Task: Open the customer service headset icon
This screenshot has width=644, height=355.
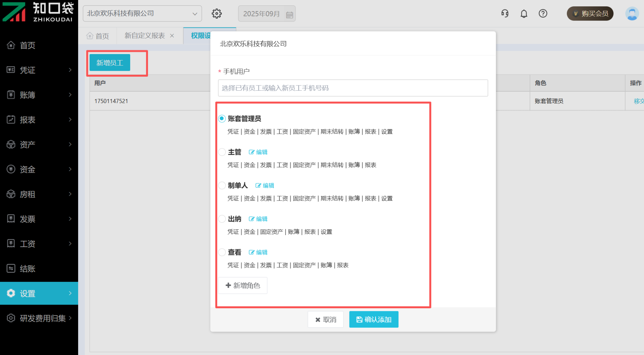Action: [x=505, y=13]
